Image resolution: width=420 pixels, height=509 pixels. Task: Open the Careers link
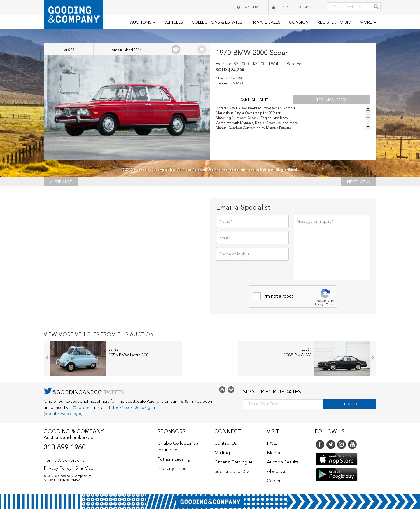(x=275, y=480)
